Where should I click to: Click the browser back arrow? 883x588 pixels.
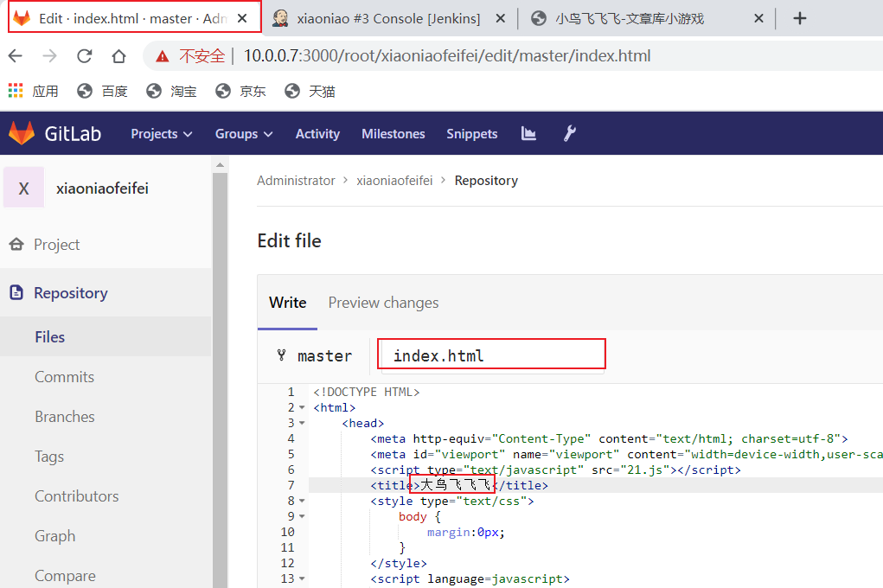[x=15, y=56]
